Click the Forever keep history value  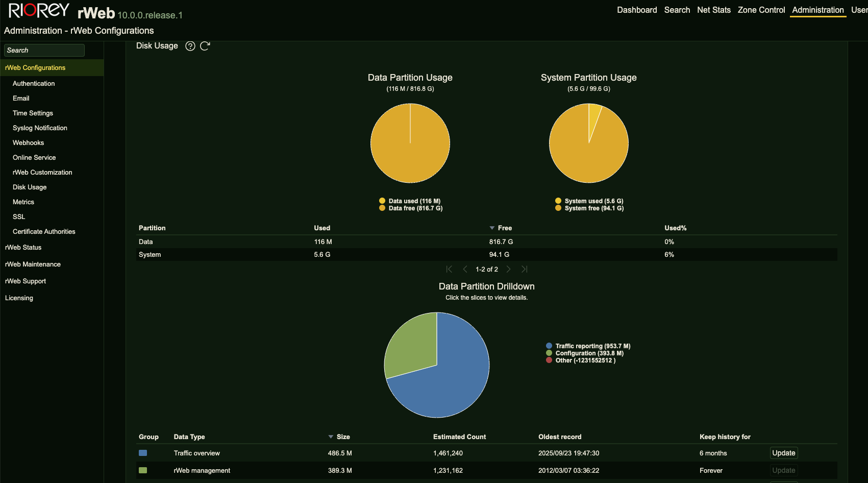pyautogui.click(x=711, y=470)
